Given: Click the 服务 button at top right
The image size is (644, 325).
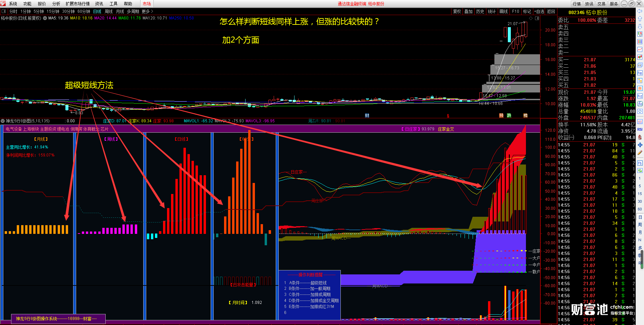Looking at the screenshot, I should [614, 4].
